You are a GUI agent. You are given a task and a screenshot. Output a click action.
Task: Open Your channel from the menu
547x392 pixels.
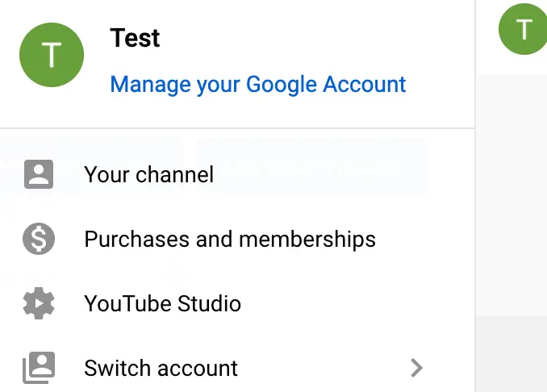[x=149, y=174]
